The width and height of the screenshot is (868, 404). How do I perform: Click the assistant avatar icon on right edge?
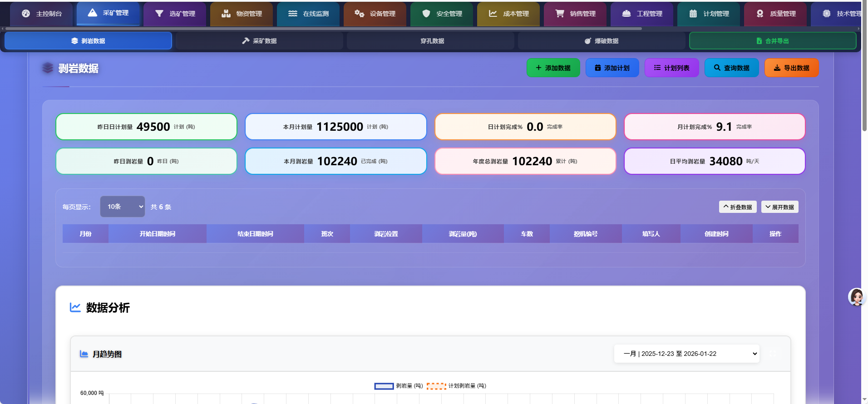(856, 297)
